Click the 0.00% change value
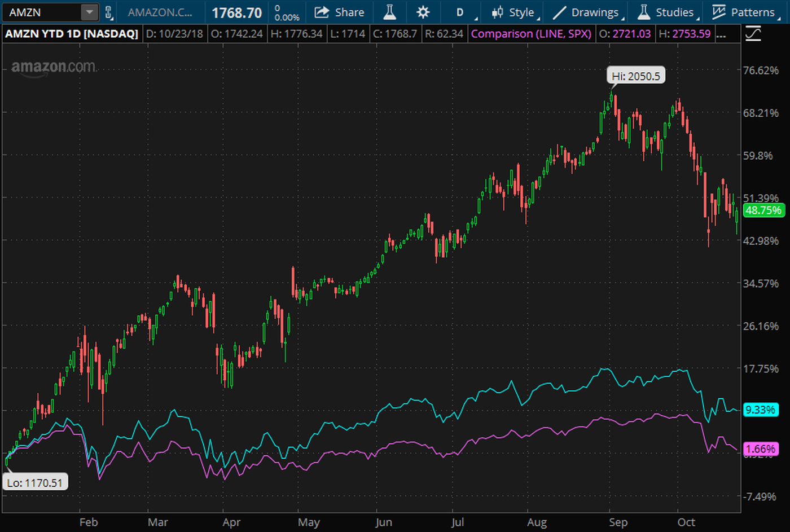 (x=287, y=17)
